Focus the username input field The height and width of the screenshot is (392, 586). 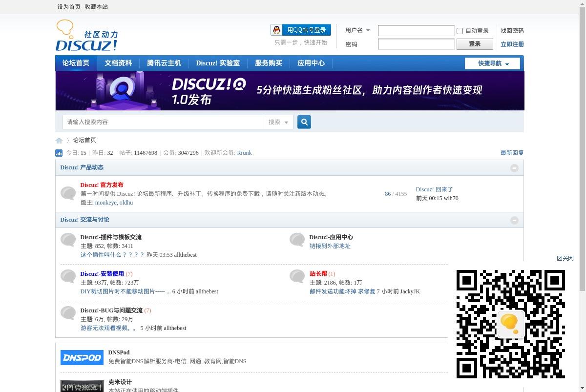tap(416, 31)
